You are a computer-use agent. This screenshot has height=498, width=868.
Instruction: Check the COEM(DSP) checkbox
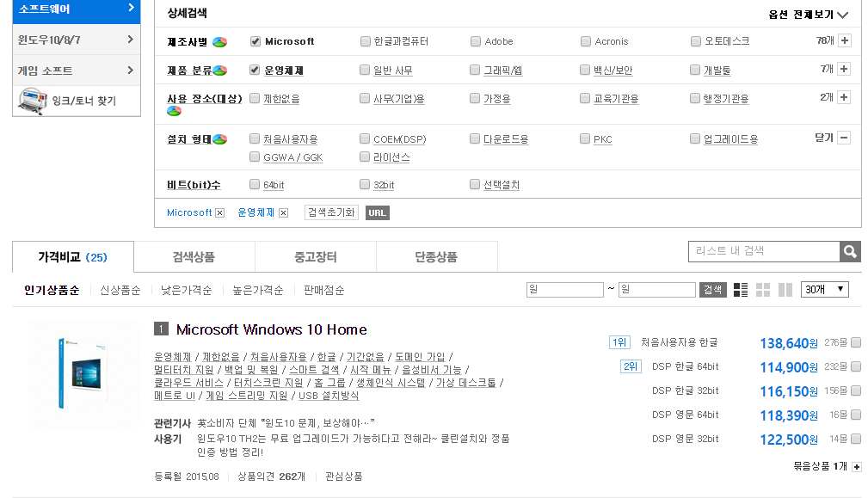click(x=364, y=138)
